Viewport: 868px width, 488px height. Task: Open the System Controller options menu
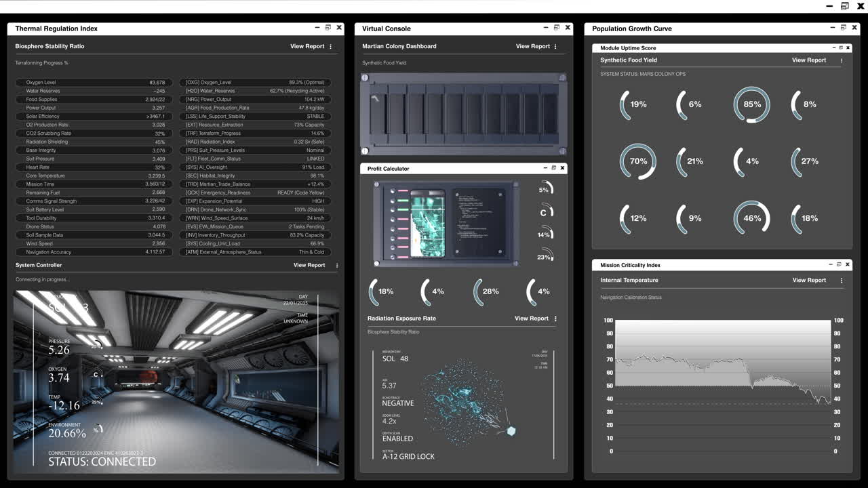coord(336,265)
